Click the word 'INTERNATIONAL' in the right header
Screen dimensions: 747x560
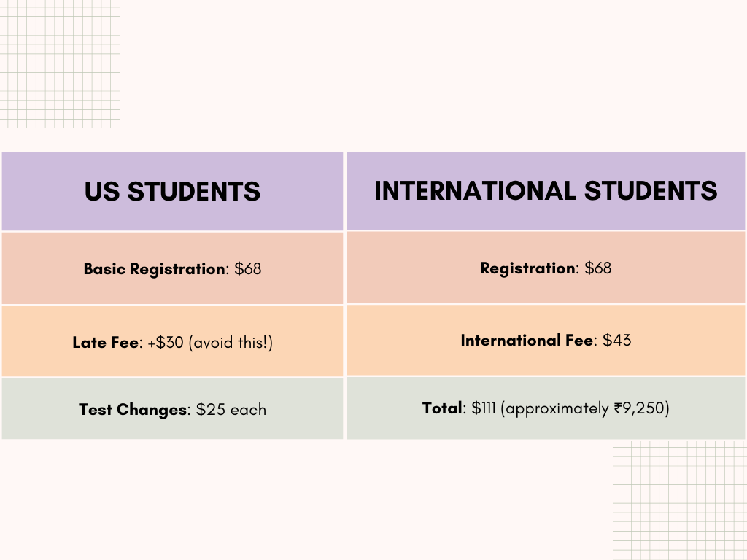click(476, 191)
